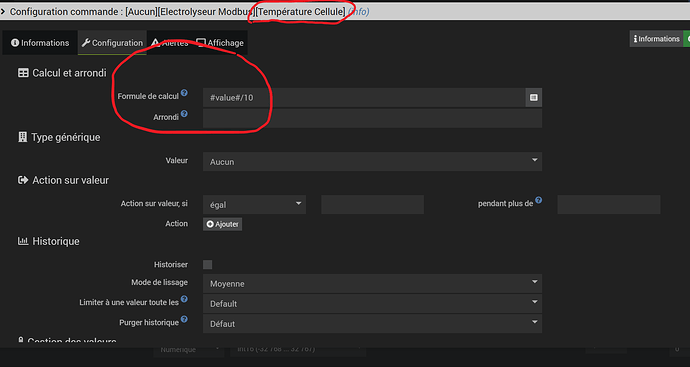Click the Action sur valeur heading icon
Viewport: 690px width, 367px height.
coord(23,180)
